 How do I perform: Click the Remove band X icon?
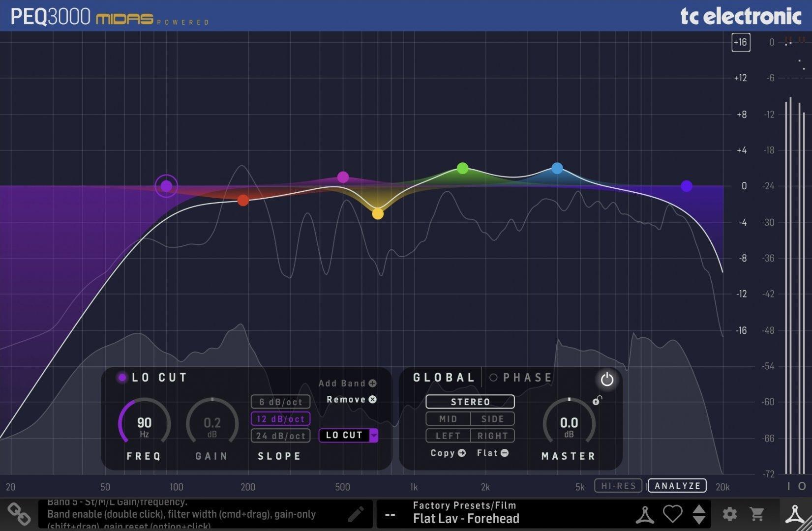click(372, 399)
